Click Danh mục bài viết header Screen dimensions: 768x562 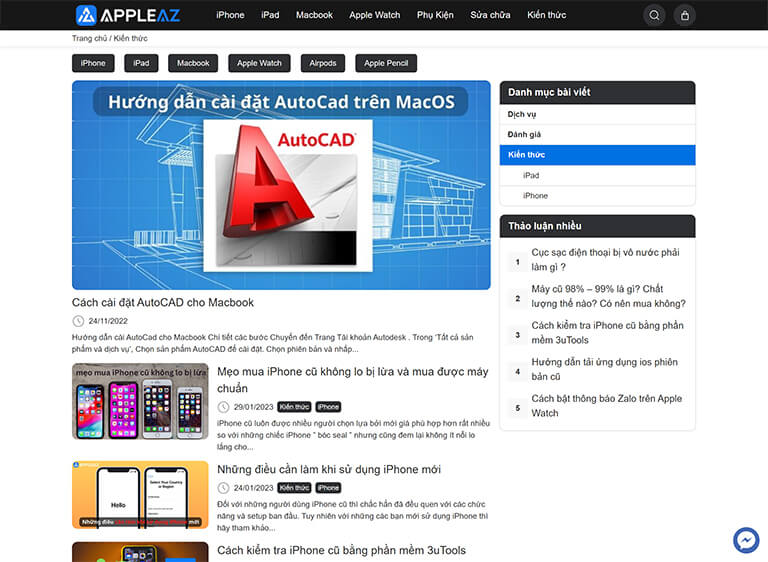pyautogui.click(x=598, y=93)
